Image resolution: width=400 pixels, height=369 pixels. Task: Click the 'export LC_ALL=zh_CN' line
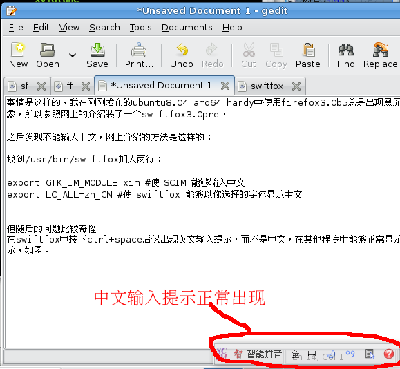click(154, 194)
